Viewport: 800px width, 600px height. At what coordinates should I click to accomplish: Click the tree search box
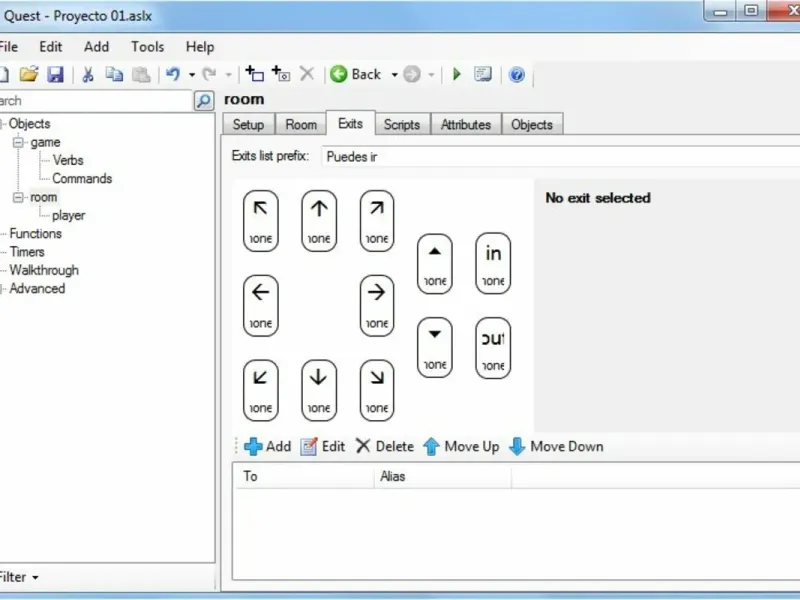point(96,101)
